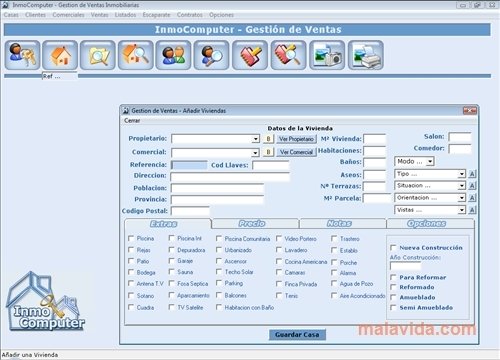500x360 pixels.
Task: Switch to the Precio tab
Action: (255, 223)
